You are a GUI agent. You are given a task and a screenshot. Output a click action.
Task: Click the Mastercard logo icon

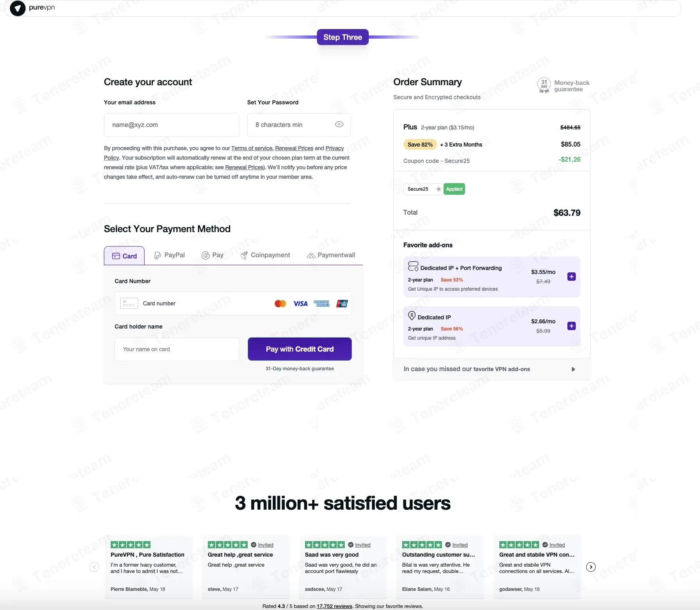280,303
